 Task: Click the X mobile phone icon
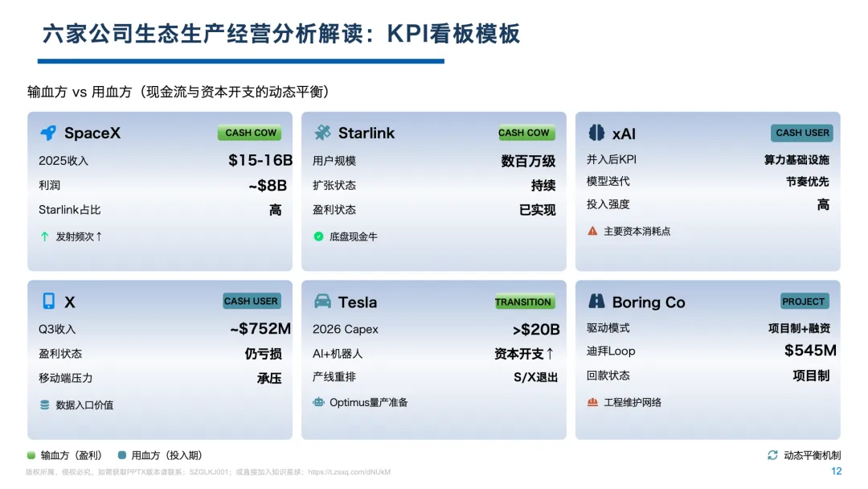(49, 301)
